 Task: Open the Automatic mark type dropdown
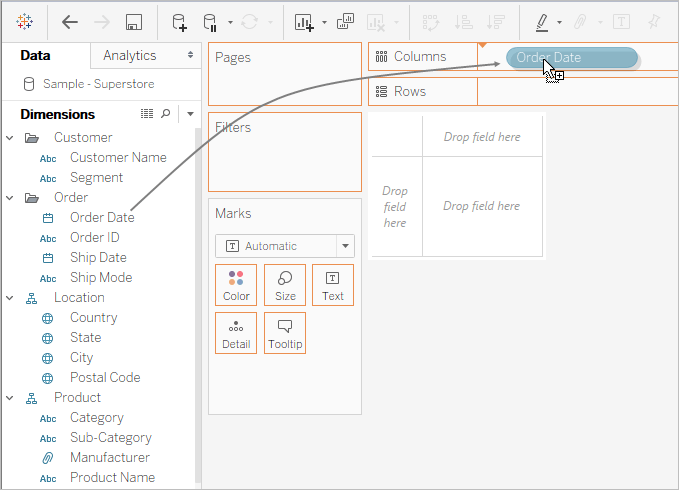[345, 246]
